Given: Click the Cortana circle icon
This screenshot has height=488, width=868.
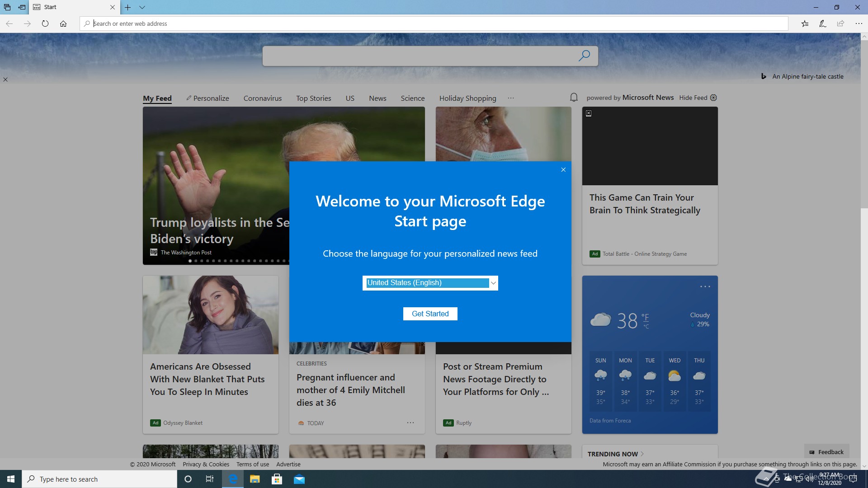Looking at the screenshot, I should click(188, 479).
